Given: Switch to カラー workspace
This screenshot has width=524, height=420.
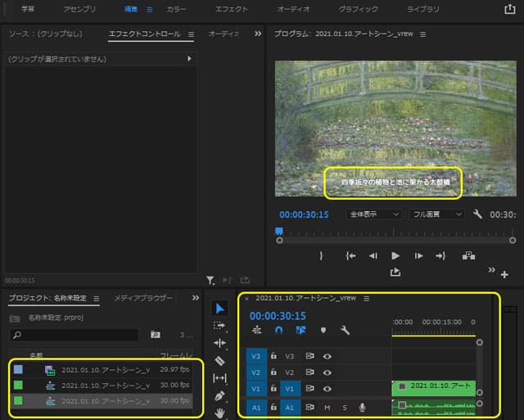Looking at the screenshot, I should (176, 9).
